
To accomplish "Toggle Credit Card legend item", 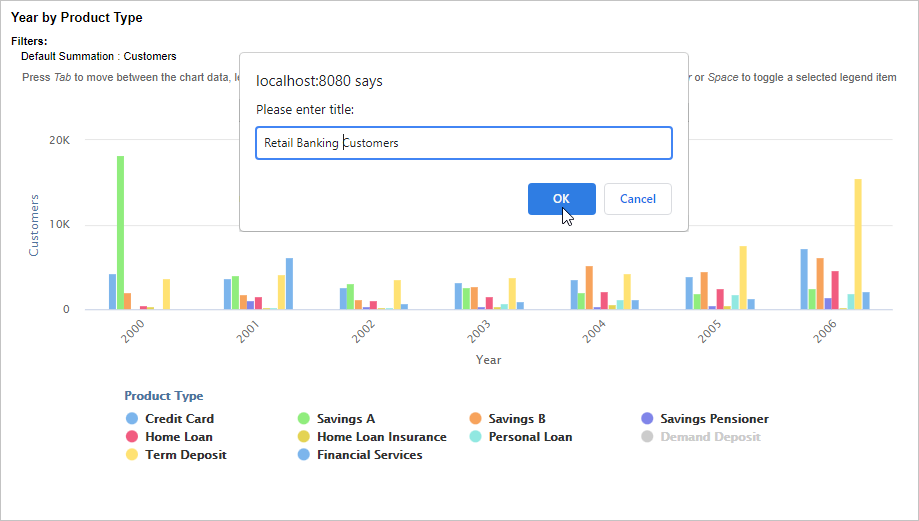I will click(179, 419).
